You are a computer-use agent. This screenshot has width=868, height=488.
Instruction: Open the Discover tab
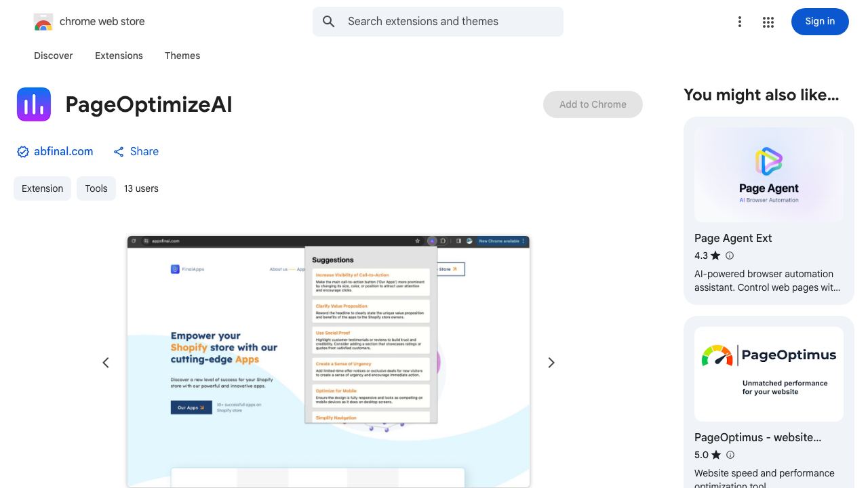tap(54, 56)
